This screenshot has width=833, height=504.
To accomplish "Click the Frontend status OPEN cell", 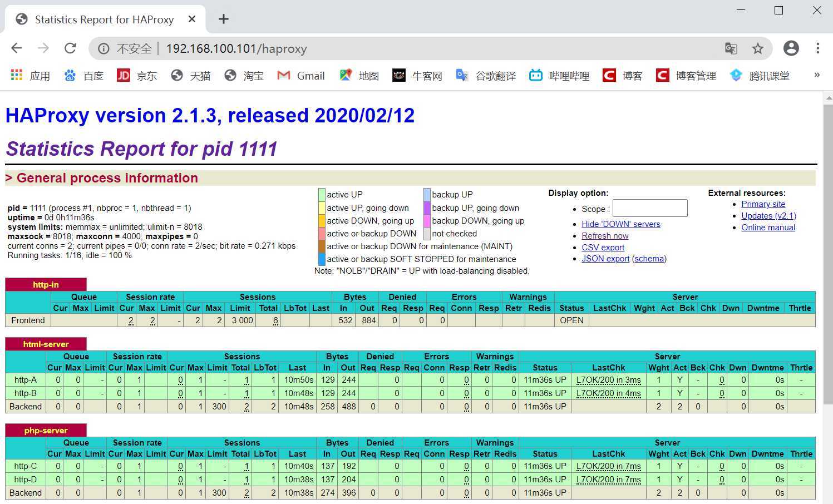I will click(x=571, y=320).
